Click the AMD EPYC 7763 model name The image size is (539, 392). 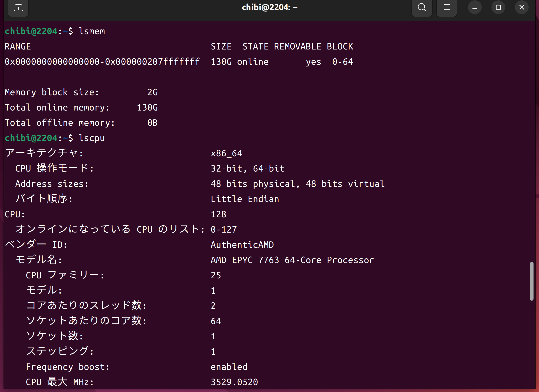point(292,260)
